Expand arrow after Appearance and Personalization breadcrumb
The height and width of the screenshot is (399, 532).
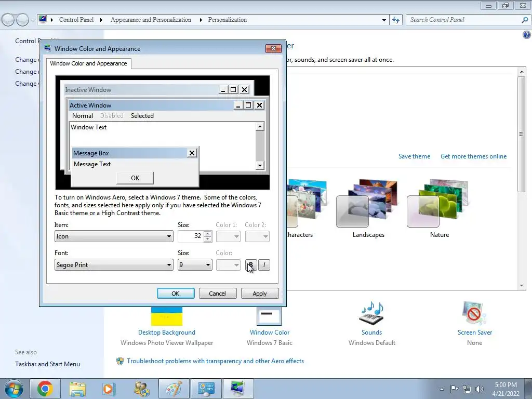click(x=201, y=20)
